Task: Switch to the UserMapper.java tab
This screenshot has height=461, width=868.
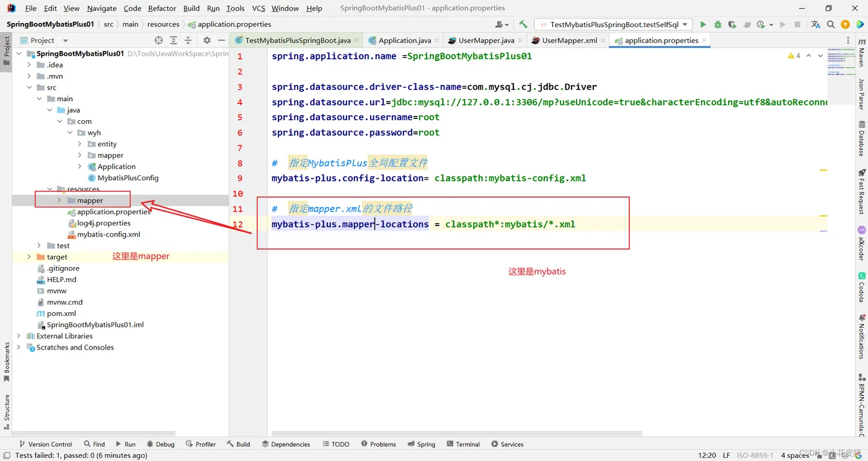Action: (x=487, y=40)
